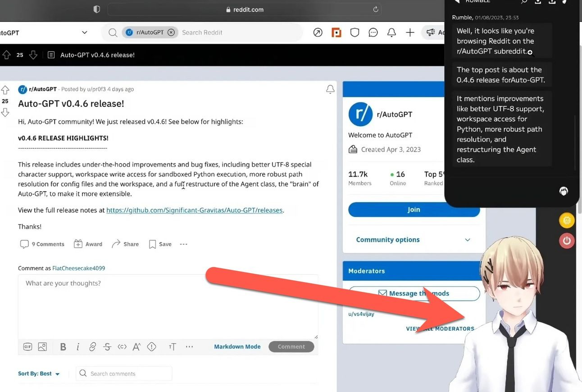Click the 16 Online indicator
Viewport: 582px width, 392px height.
pyautogui.click(x=398, y=178)
